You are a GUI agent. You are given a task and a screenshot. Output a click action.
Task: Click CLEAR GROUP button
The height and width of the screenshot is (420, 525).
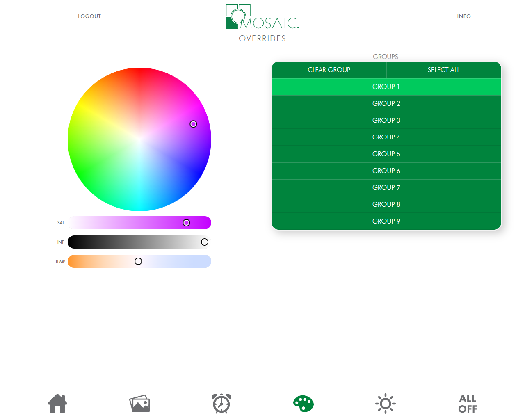[x=329, y=70]
